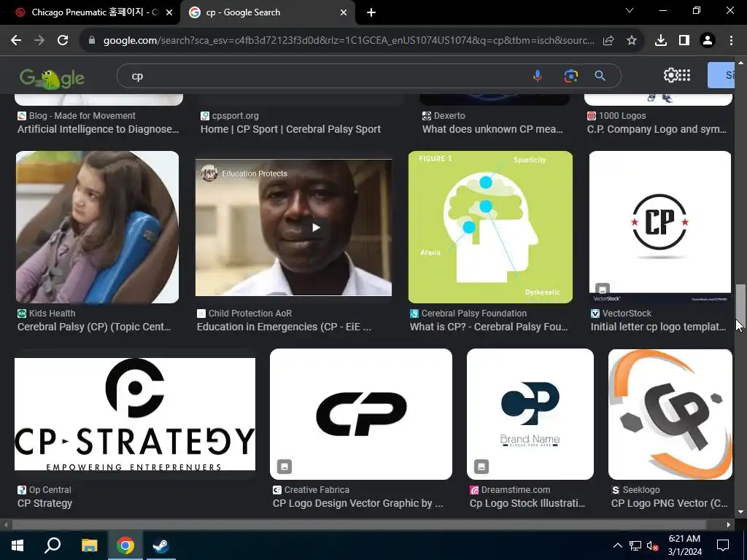Bookmark this page with the star icon

click(632, 41)
